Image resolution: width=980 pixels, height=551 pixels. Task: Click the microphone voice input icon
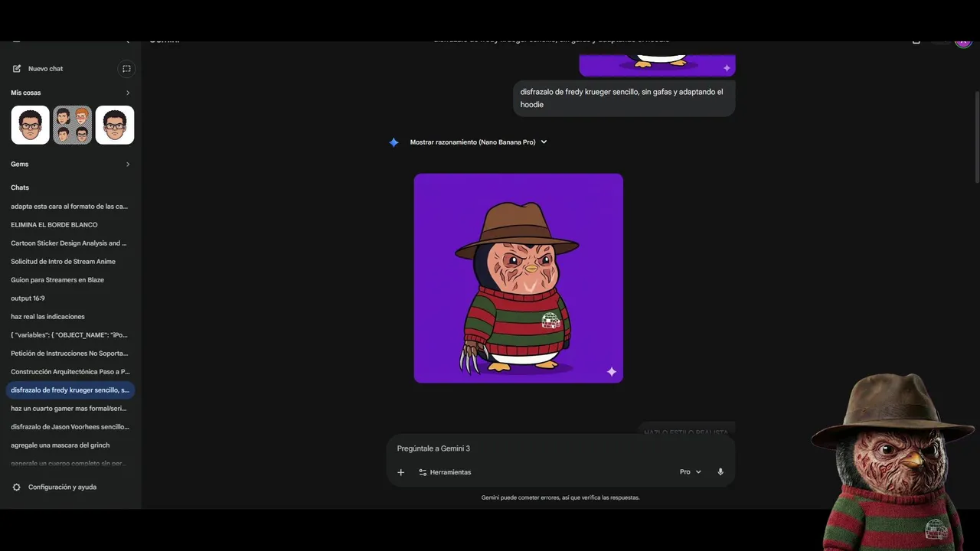(720, 472)
